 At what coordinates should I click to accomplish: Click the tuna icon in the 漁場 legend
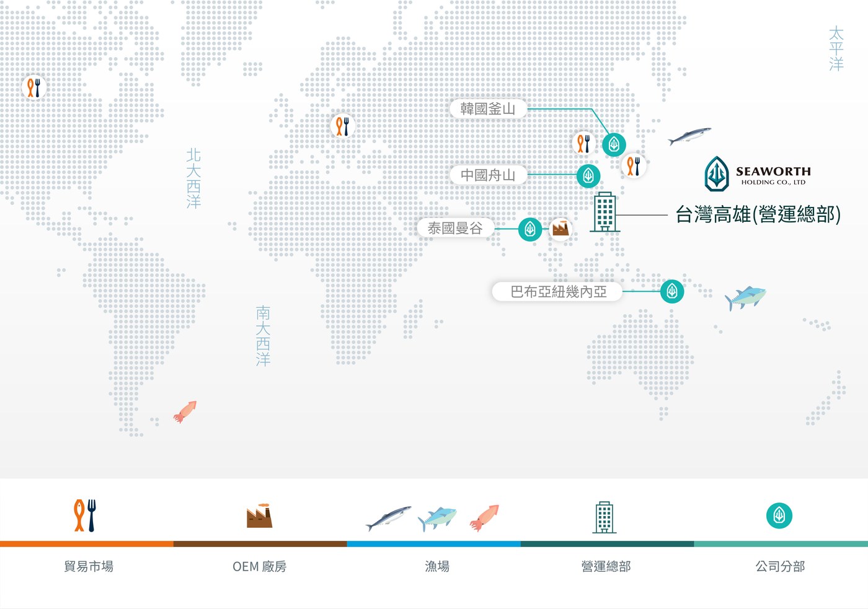coord(437,519)
